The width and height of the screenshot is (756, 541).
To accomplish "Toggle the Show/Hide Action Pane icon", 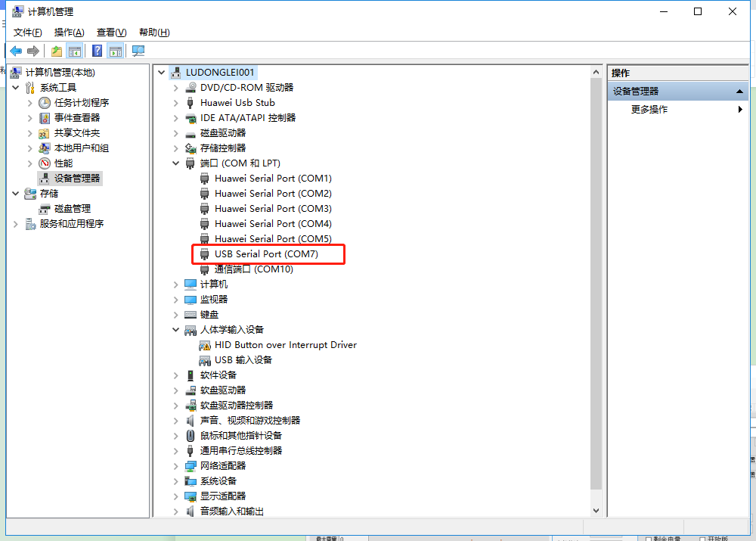I will (x=115, y=51).
